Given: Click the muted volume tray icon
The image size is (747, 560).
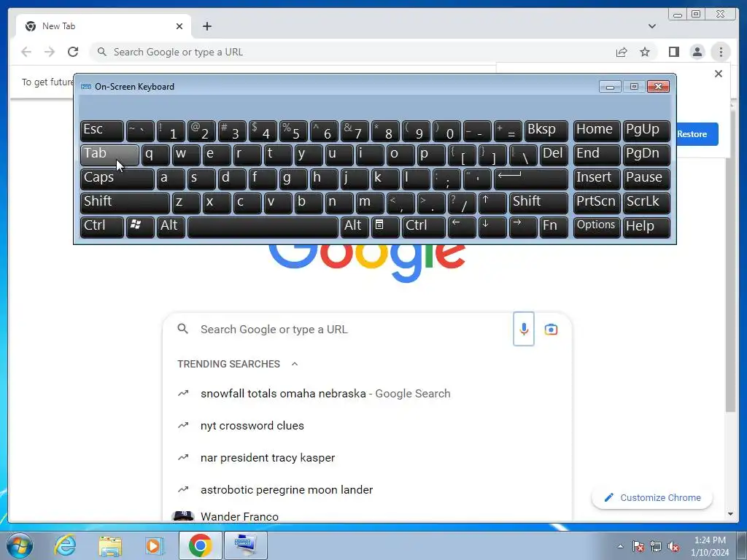Looking at the screenshot, I should pos(673,547).
